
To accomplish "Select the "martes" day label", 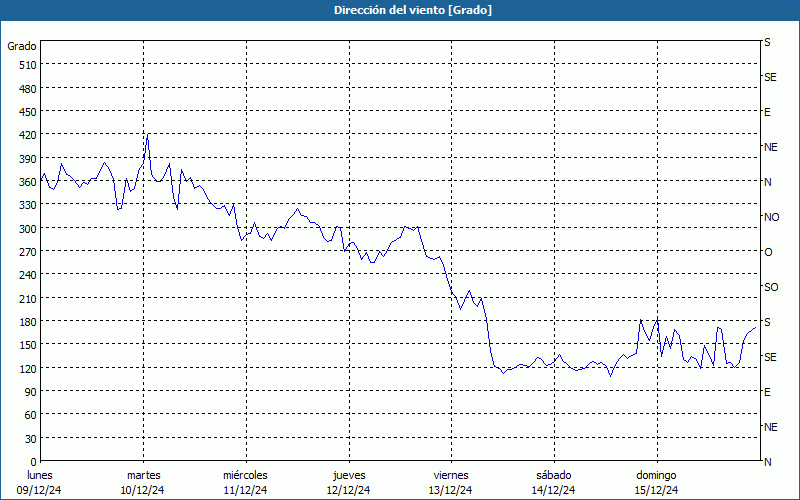I will [143, 476].
